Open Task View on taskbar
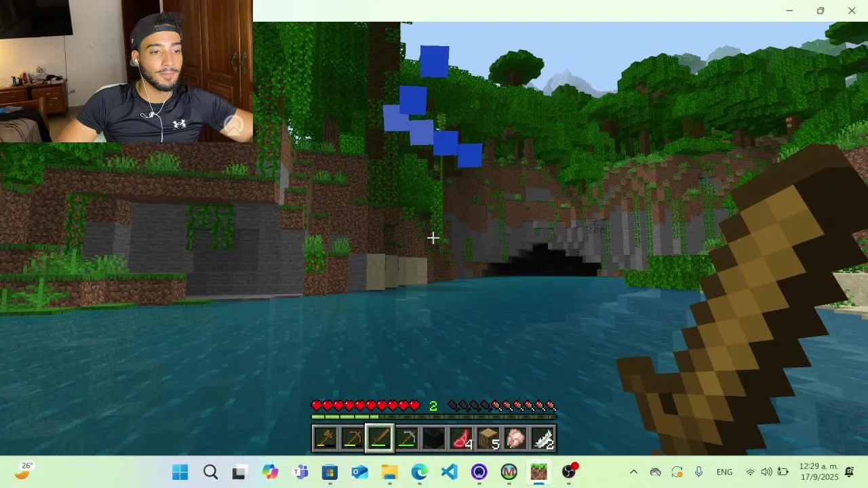The width and height of the screenshot is (868, 488). pos(239,472)
